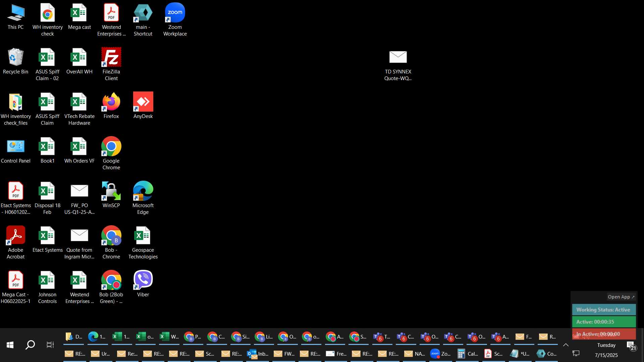
Task: Select the main - Shortcut desktop icon
Action: 143,19
